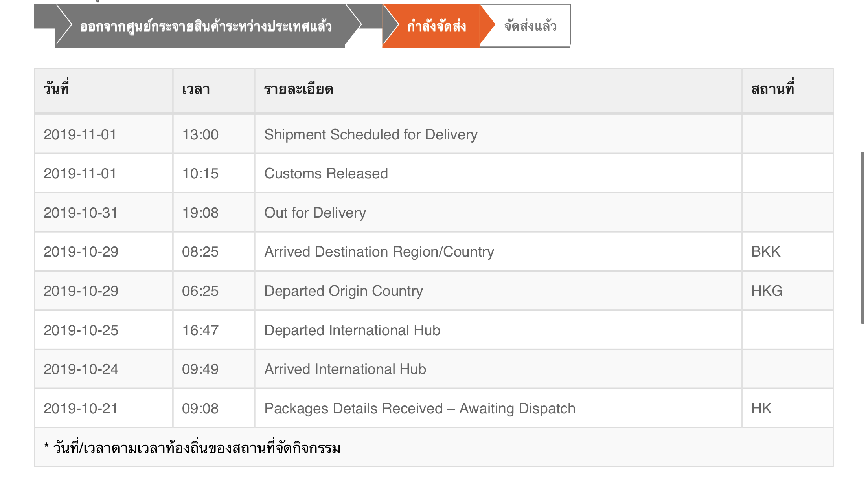Click the 2019-10-21 date cell
This screenshot has height=488, width=868.
(x=81, y=408)
